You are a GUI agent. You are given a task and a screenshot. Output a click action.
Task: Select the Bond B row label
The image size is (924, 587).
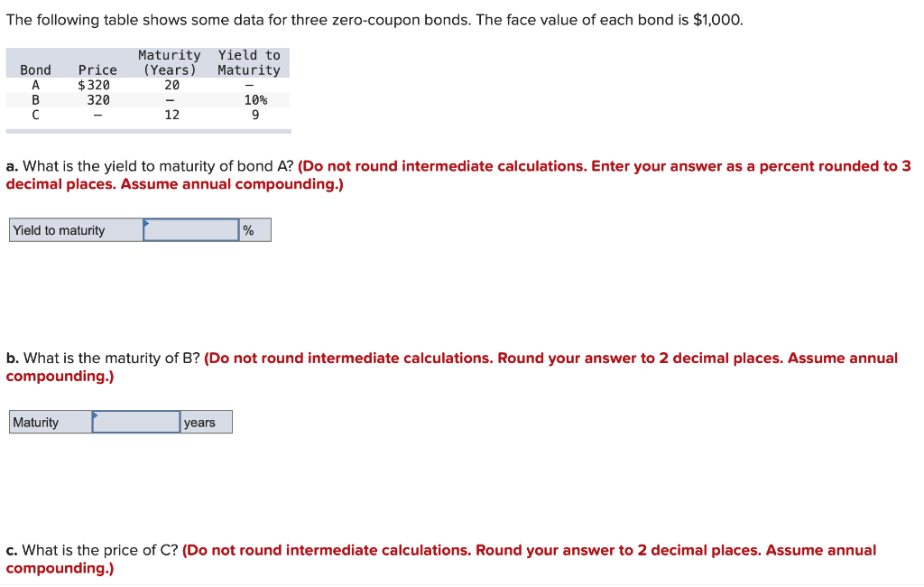[x=35, y=99]
